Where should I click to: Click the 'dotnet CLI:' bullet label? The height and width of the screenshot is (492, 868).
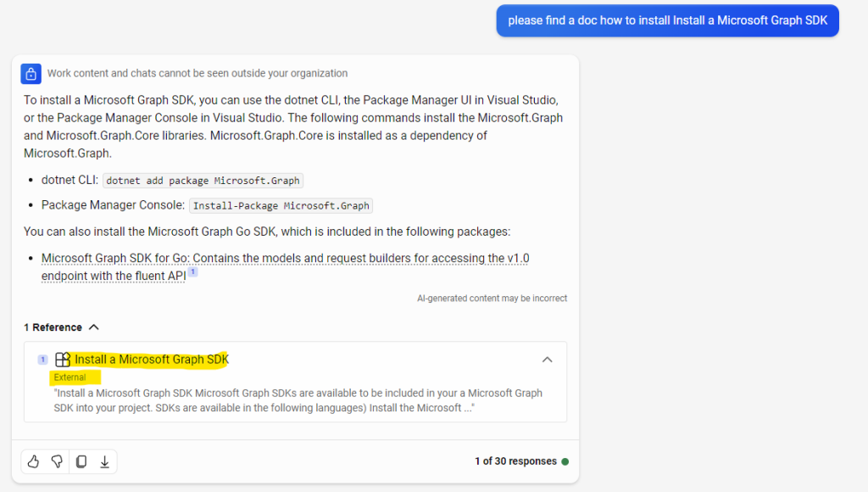(70, 180)
